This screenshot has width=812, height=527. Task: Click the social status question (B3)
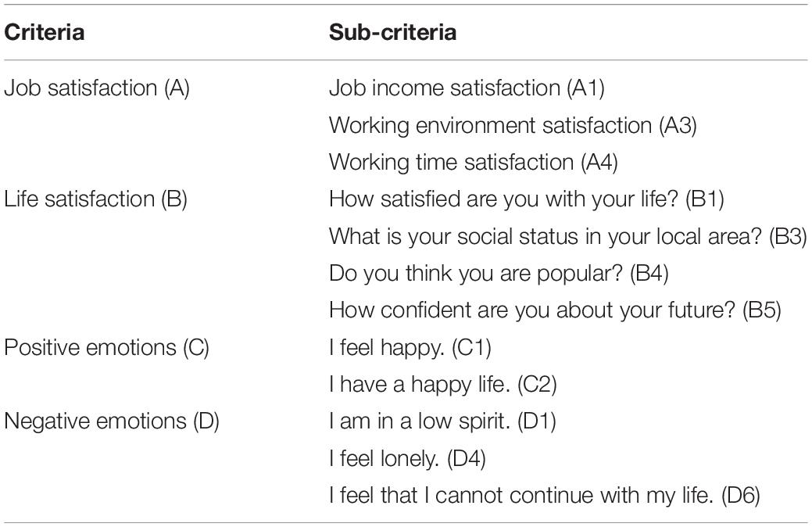click(x=567, y=236)
